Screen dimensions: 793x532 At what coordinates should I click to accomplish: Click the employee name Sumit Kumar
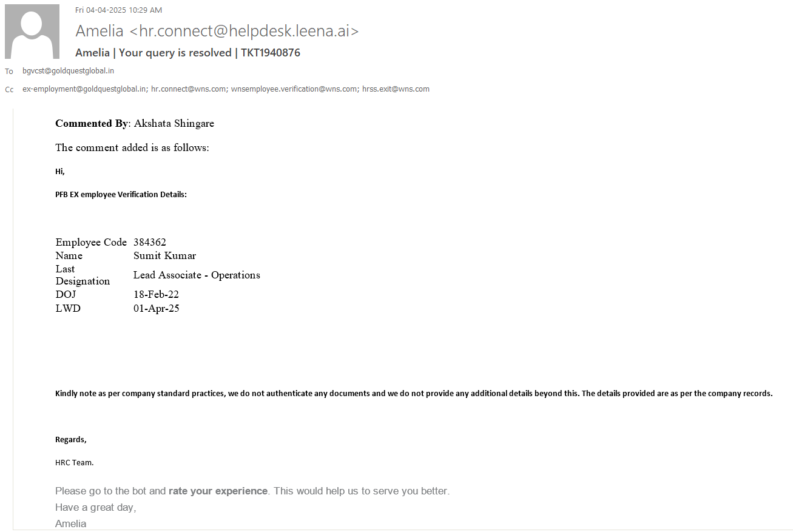[x=164, y=255]
